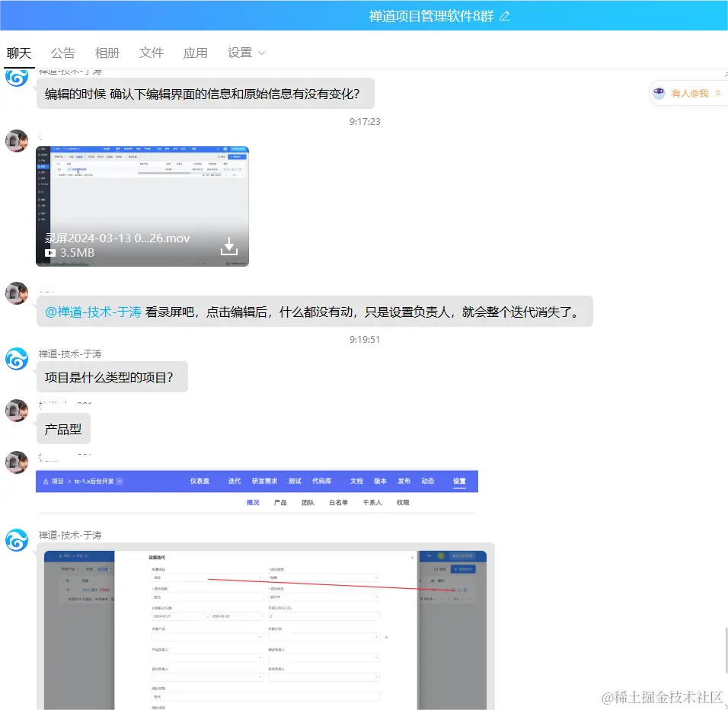Click 禅道-技术-于涛's round avatar

[x=17, y=358]
